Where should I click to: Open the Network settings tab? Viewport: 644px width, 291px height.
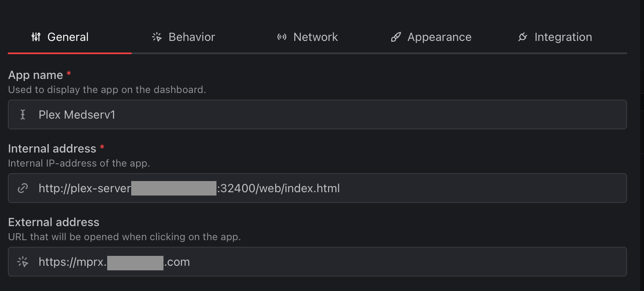(x=315, y=37)
